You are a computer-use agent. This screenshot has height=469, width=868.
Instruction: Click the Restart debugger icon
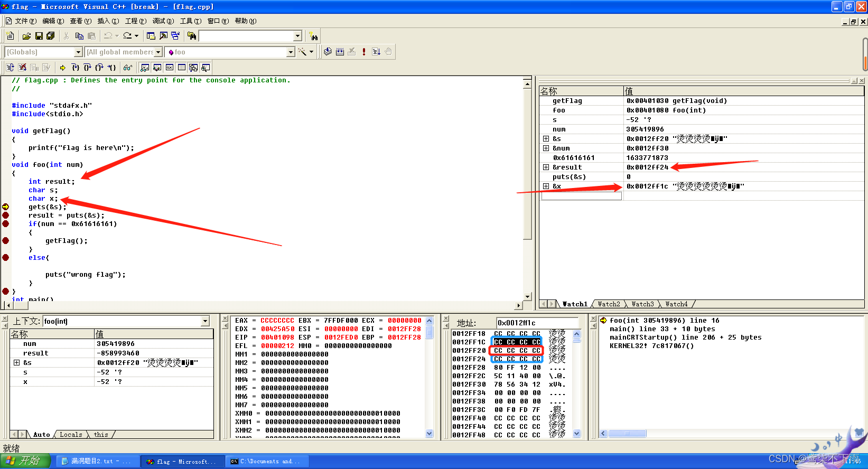10,67
